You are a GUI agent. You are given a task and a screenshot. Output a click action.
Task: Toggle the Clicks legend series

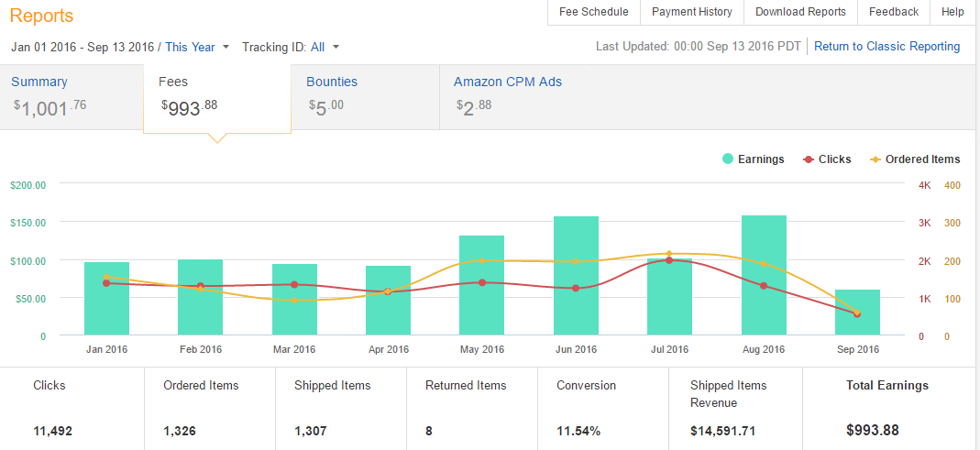click(826, 159)
